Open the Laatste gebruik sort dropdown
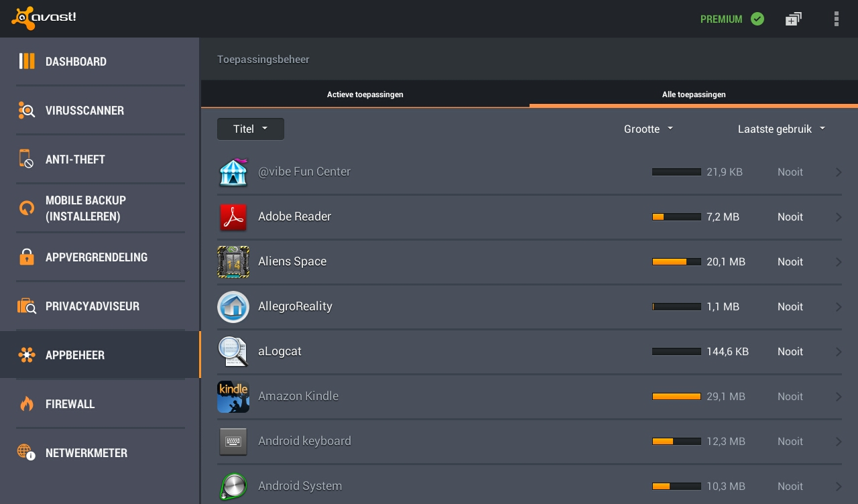The height and width of the screenshot is (504, 858). tap(782, 129)
